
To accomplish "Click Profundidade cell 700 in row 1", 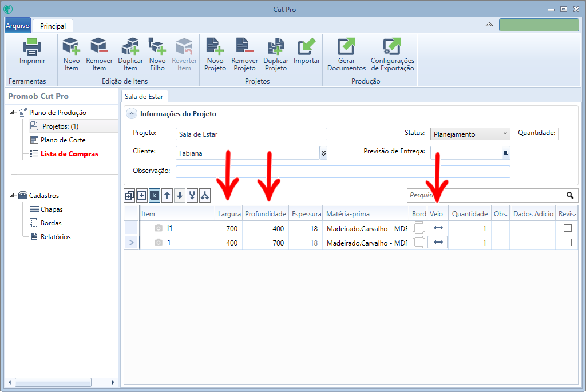I will coord(266,243).
